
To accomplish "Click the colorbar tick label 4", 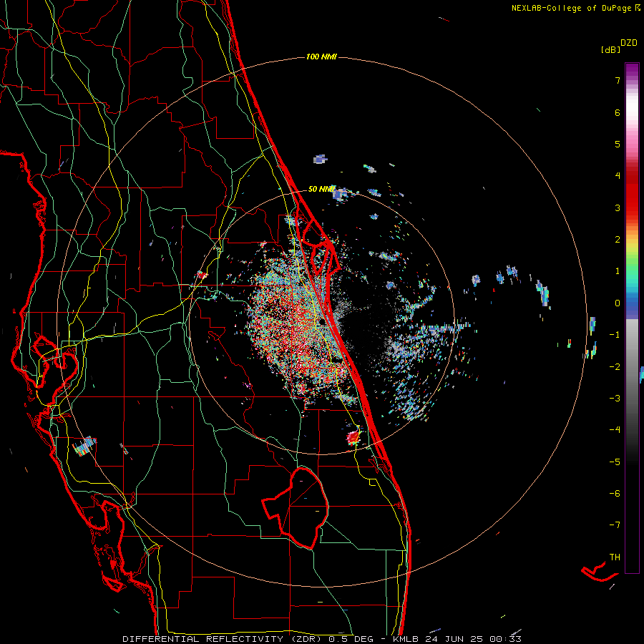I will tap(618, 176).
